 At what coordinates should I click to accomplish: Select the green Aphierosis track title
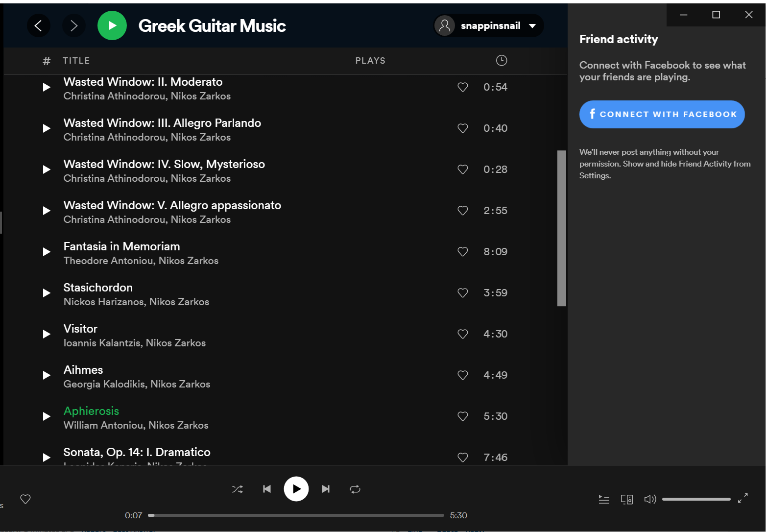coord(92,411)
